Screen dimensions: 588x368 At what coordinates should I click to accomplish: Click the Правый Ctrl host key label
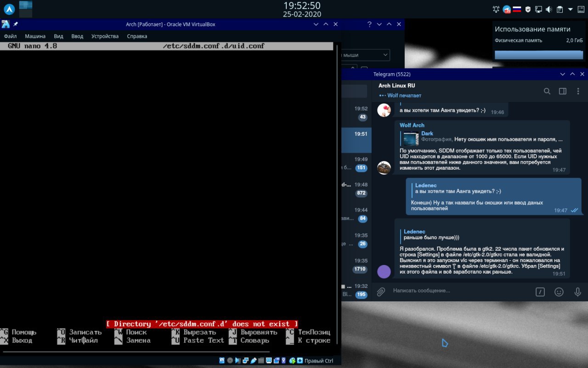click(x=319, y=361)
